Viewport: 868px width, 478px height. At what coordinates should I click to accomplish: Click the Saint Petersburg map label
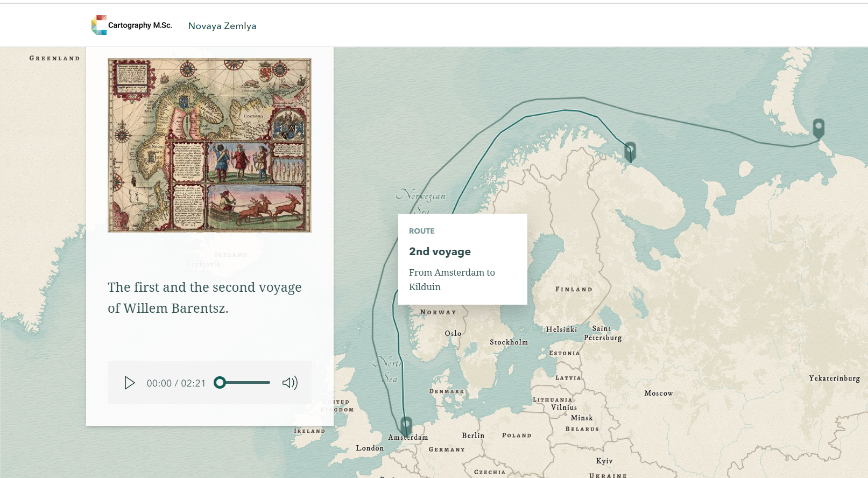point(603,333)
